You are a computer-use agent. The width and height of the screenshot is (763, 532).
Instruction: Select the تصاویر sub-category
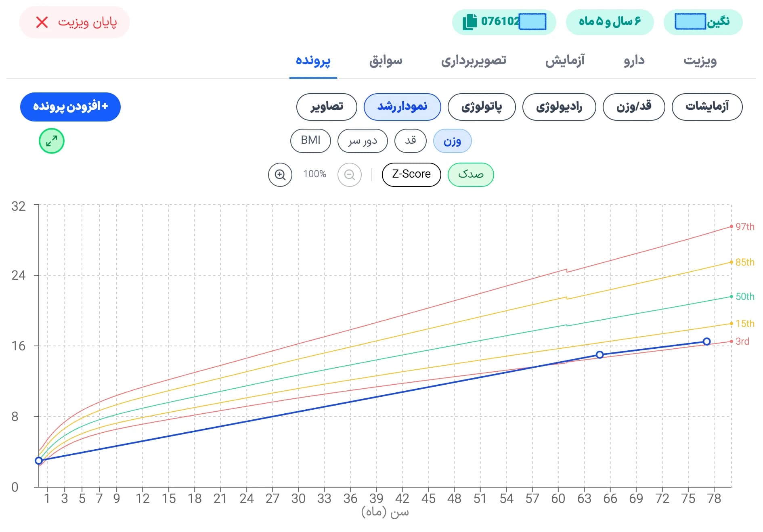[327, 107]
